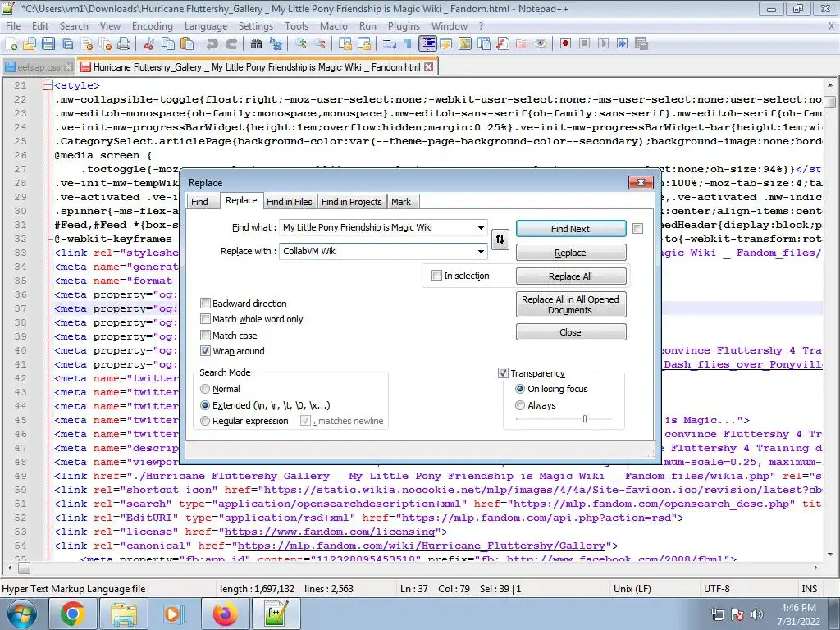Click the Close button in the Replace dialog
Screen dimensions: 840x630
pyautogui.click(x=571, y=332)
